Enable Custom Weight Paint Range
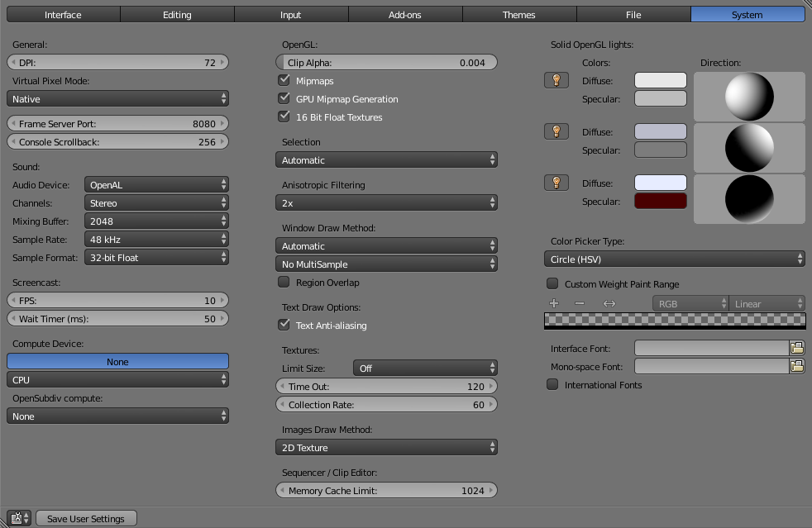Screen dimensions: 812x528 [552, 283]
